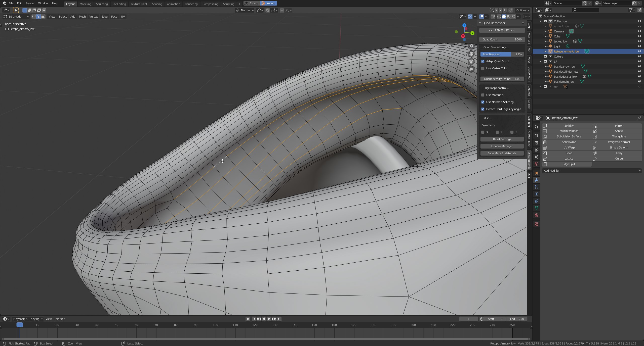Select the Material Properties tab icon
The height and width of the screenshot is (346, 644).
tap(537, 215)
